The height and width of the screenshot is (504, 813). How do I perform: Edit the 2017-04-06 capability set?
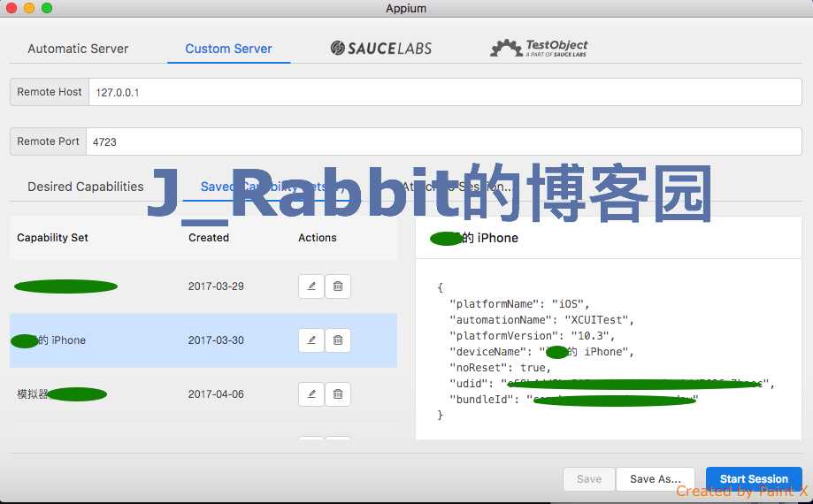click(x=311, y=394)
